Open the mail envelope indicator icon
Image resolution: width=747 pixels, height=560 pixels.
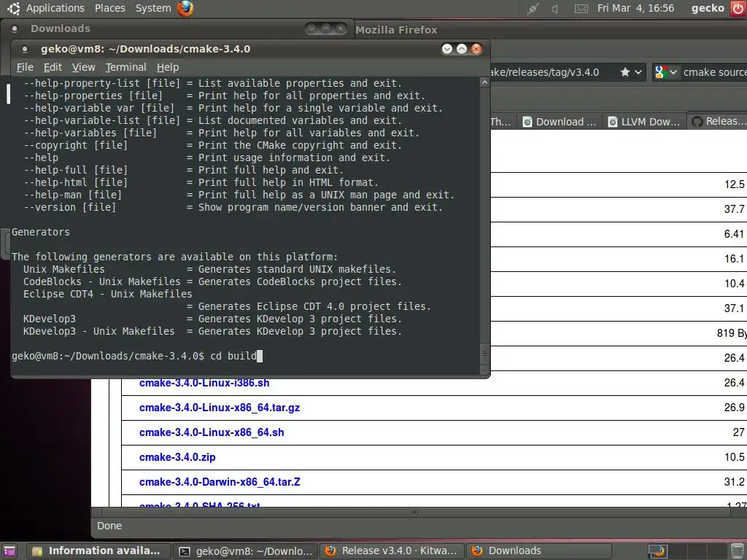[x=581, y=9]
